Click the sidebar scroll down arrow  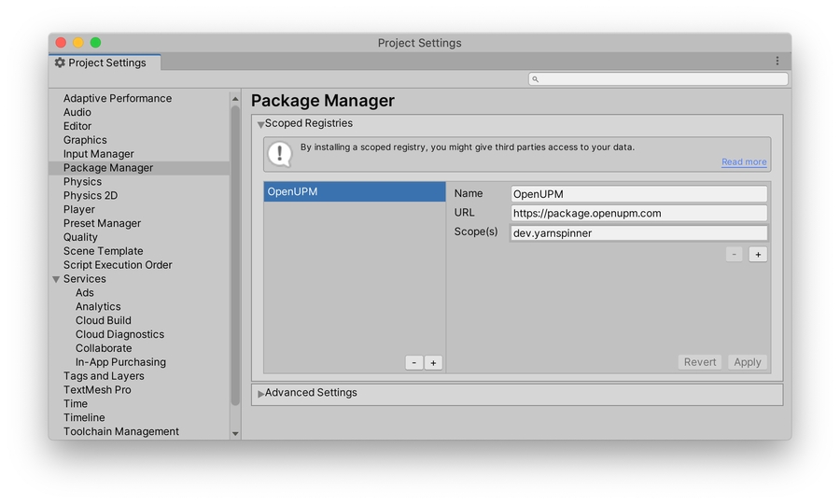[235, 433]
